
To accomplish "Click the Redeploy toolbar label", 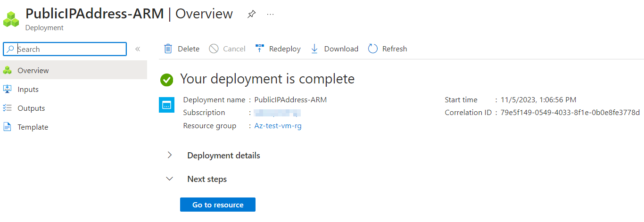I will 285,49.
